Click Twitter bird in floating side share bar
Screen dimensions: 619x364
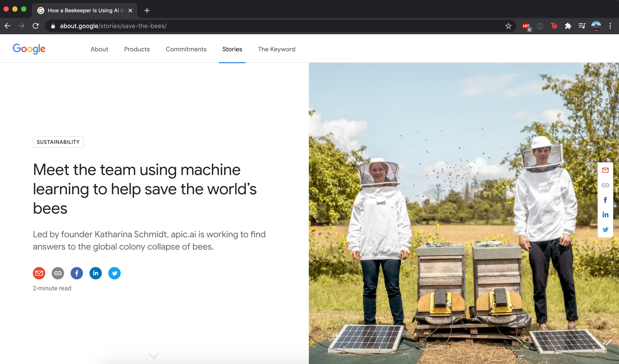pos(605,230)
